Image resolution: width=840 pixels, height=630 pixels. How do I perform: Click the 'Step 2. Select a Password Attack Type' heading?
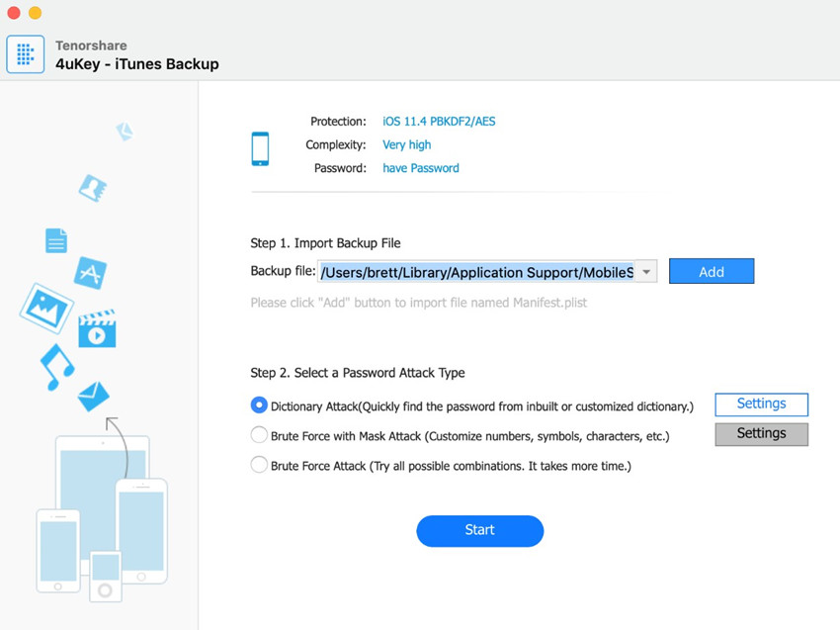tap(358, 373)
